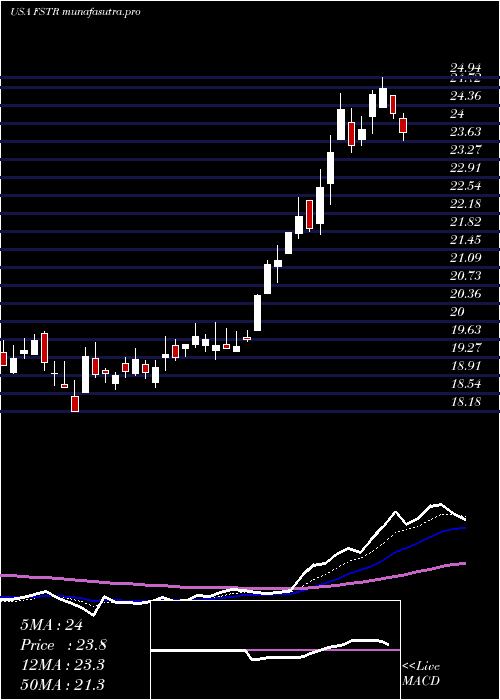Click inside the MACD inset chart

(x=275, y=650)
